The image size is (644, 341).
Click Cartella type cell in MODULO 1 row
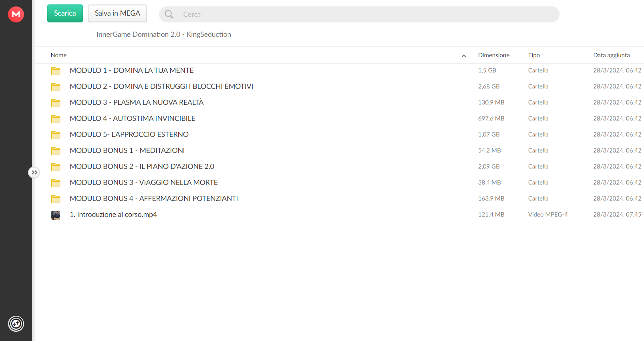coord(538,70)
